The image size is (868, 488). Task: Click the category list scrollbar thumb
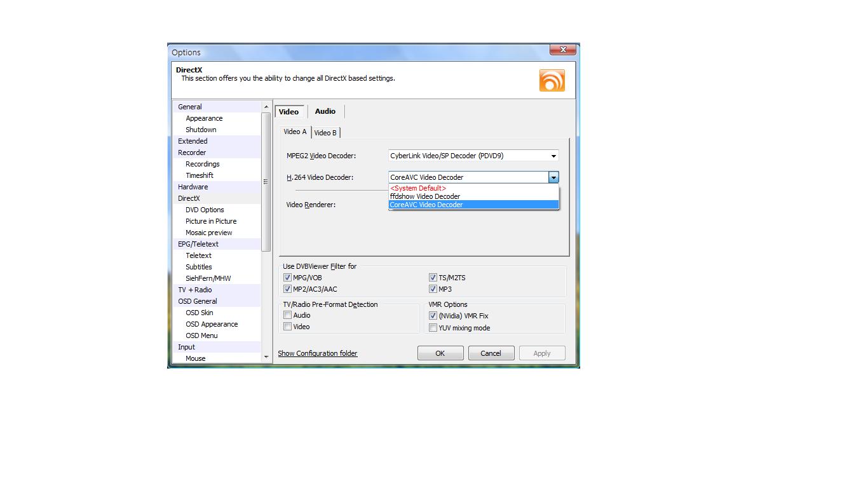pyautogui.click(x=266, y=182)
